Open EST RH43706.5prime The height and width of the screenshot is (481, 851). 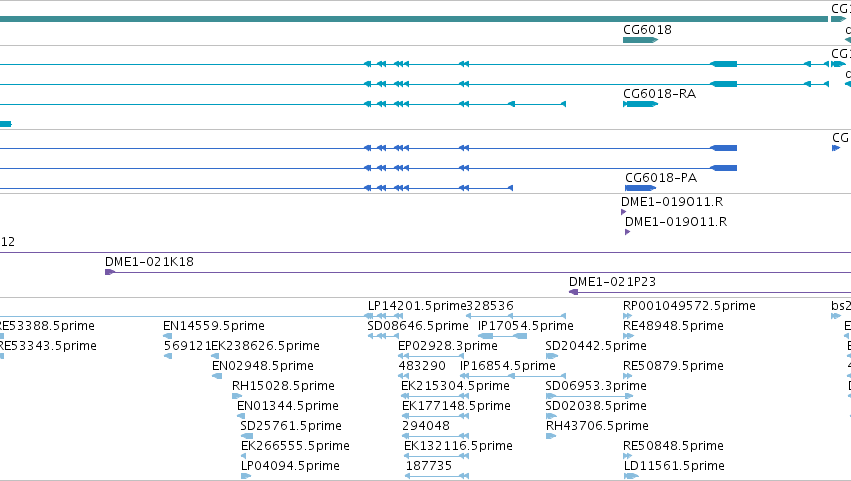click(x=597, y=426)
